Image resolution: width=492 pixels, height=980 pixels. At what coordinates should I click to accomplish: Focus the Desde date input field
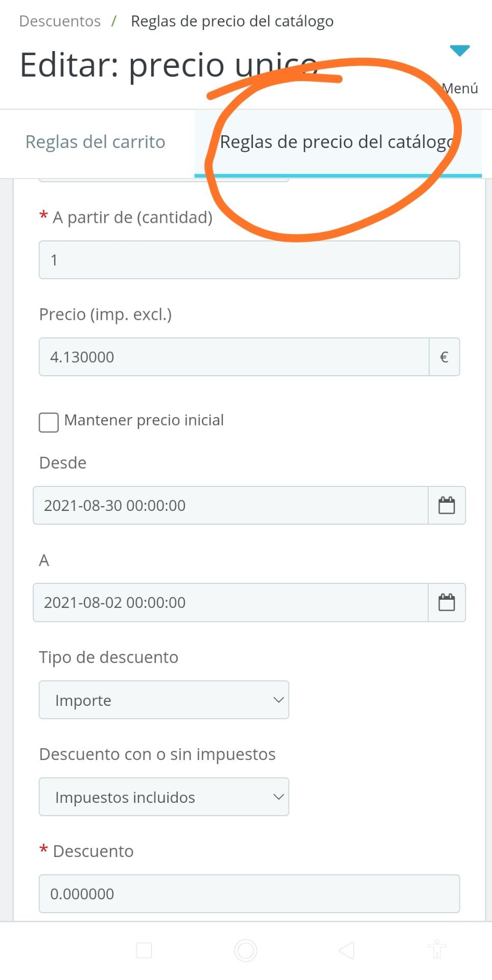pos(230,505)
